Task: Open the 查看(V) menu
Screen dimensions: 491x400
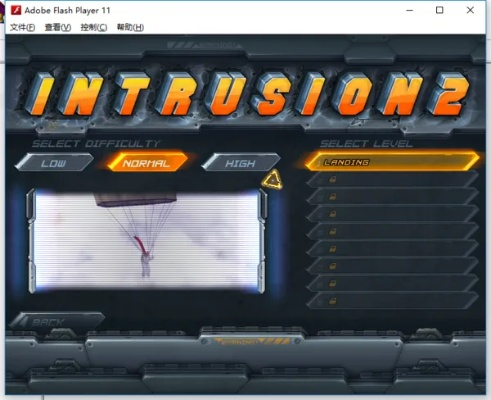Action: pos(58,27)
